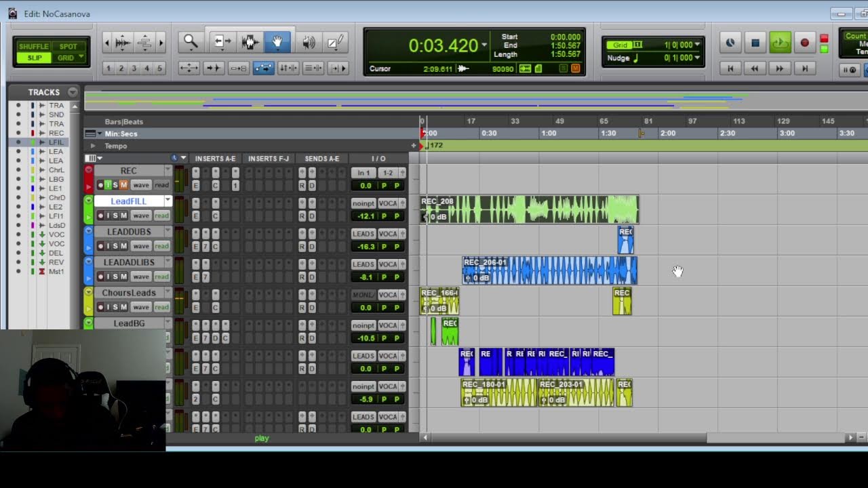The height and width of the screenshot is (488, 868).
Task: Open Min:Secs ruler view dropdown
Action: pyautogui.click(x=99, y=134)
